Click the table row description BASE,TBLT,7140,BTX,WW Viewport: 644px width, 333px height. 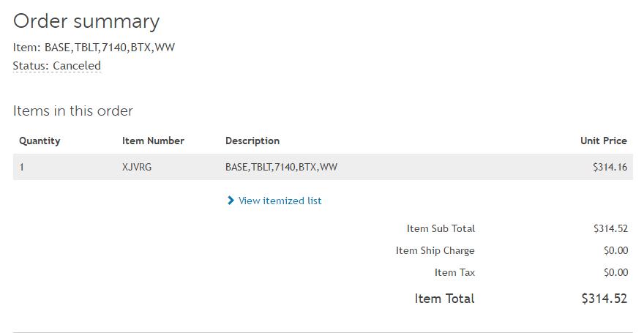[x=281, y=167]
